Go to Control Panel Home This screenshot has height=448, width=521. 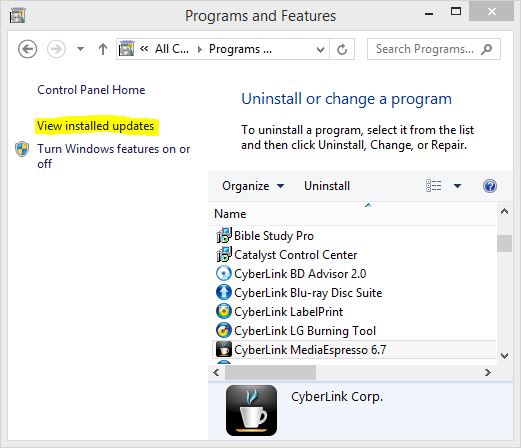(x=91, y=90)
